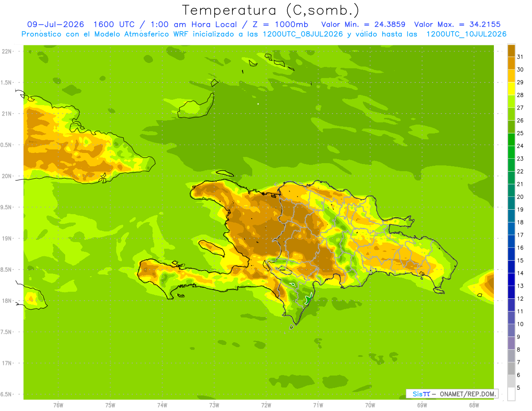
Task: Click the '72W' longitude axis label
Action: coord(266,405)
